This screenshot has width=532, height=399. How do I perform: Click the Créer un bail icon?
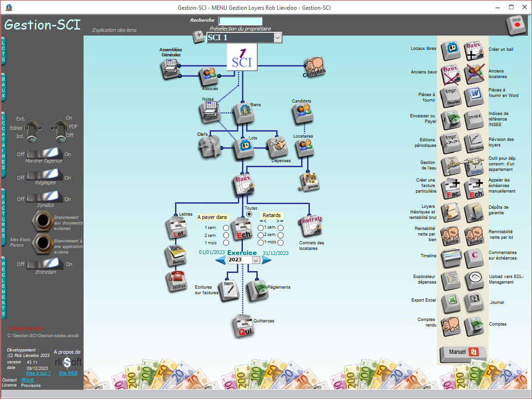pyautogui.click(x=474, y=50)
